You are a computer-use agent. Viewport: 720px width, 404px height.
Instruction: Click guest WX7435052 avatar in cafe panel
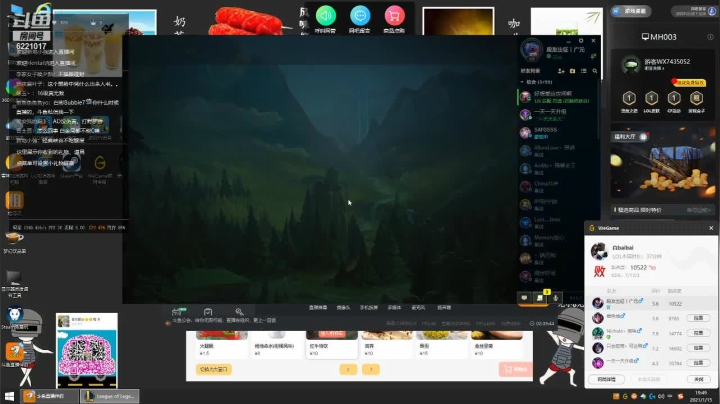click(630, 65)
